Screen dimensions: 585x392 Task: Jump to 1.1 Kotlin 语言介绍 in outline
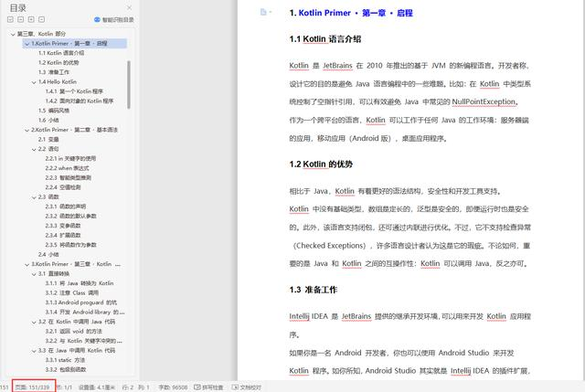tap(61, 53)
